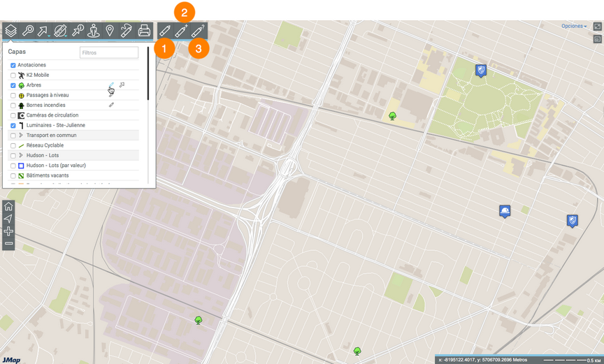The image size is (604, 364).
Task: Click the overview map icon below fullscreen
Action: point(597,39)
